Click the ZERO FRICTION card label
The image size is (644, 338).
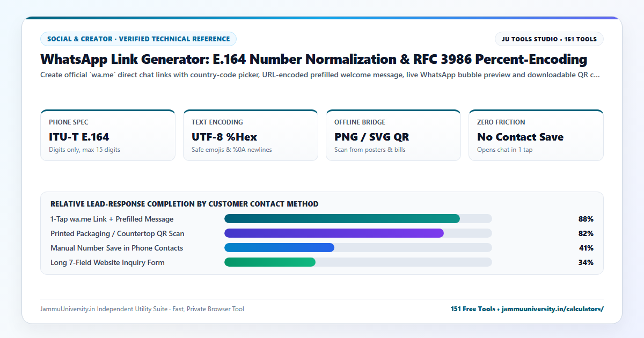[x=501, y=122]
